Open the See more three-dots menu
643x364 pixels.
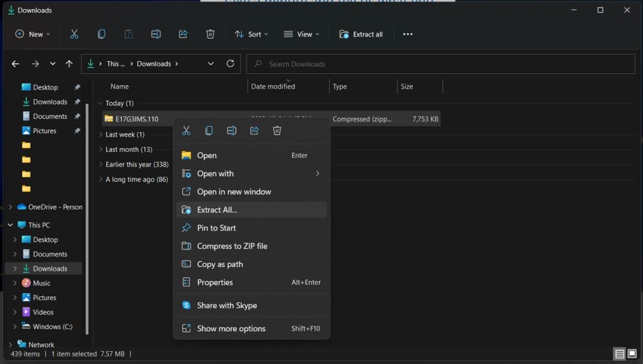click(408, 34)
